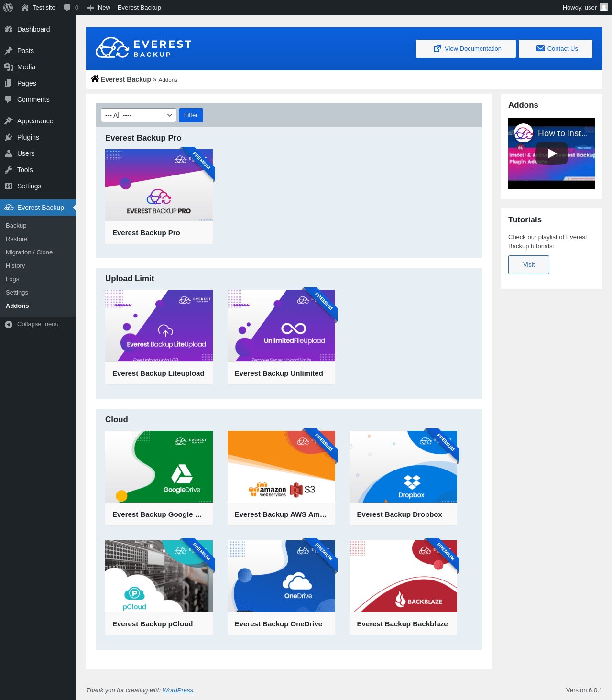
Task: Click the Dashboard gauge icon
Action: coord(9,29)
